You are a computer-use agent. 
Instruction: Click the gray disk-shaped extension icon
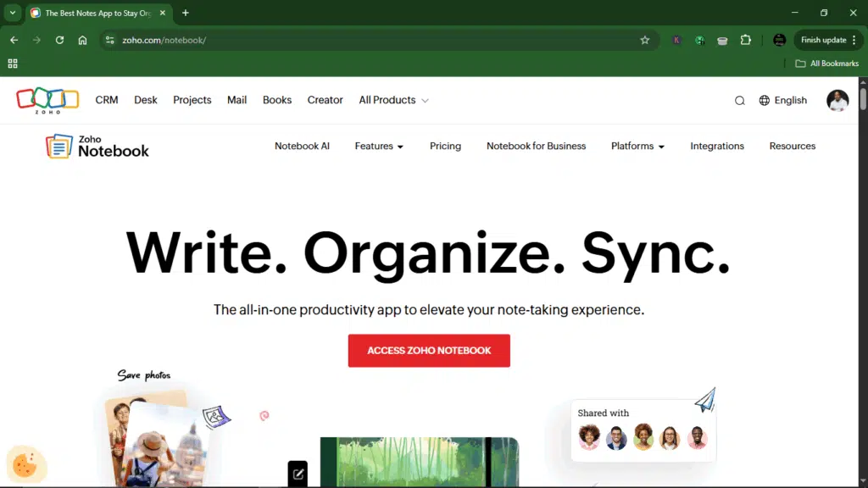coord(722,41)
